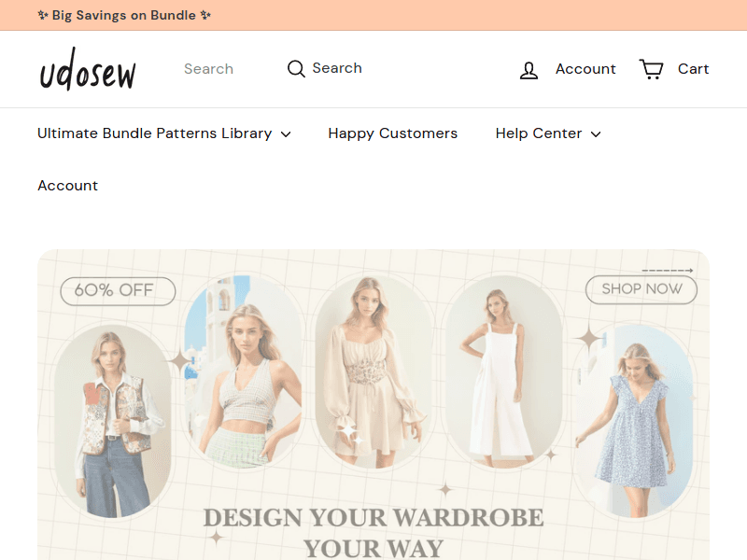This screenshot has width=747, height=560.
Task: Select the blue floral mini dress image
Action: click(x=633, y=420)
